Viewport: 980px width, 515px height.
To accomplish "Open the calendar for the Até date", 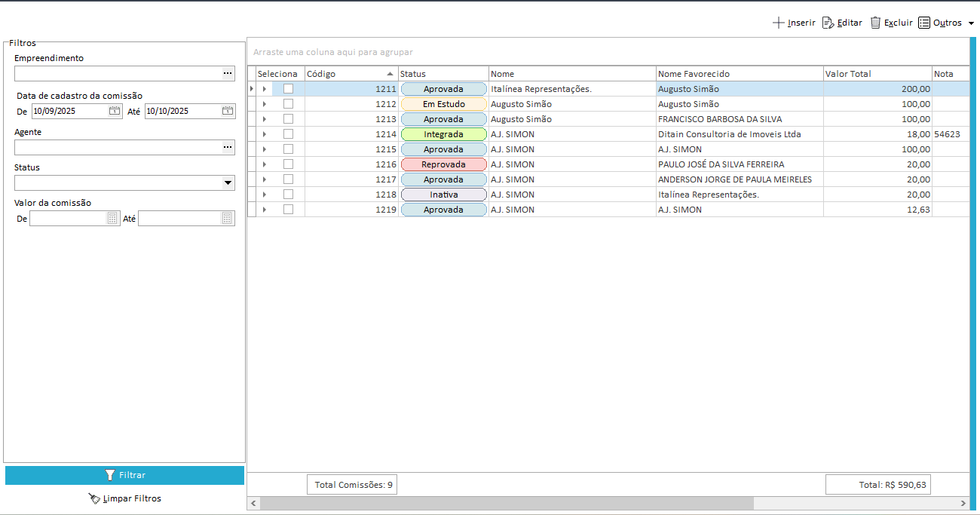I will pyautogui.click(x=228, y=111).
